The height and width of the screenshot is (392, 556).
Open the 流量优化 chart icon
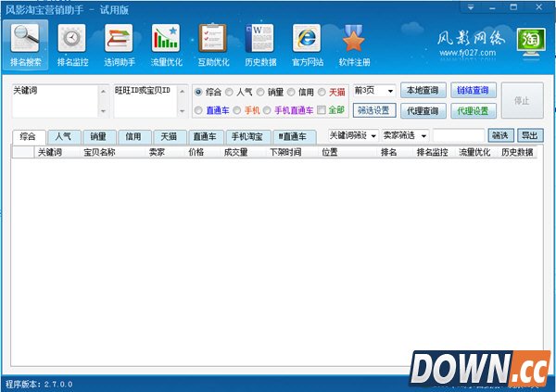tap(166, 38)
